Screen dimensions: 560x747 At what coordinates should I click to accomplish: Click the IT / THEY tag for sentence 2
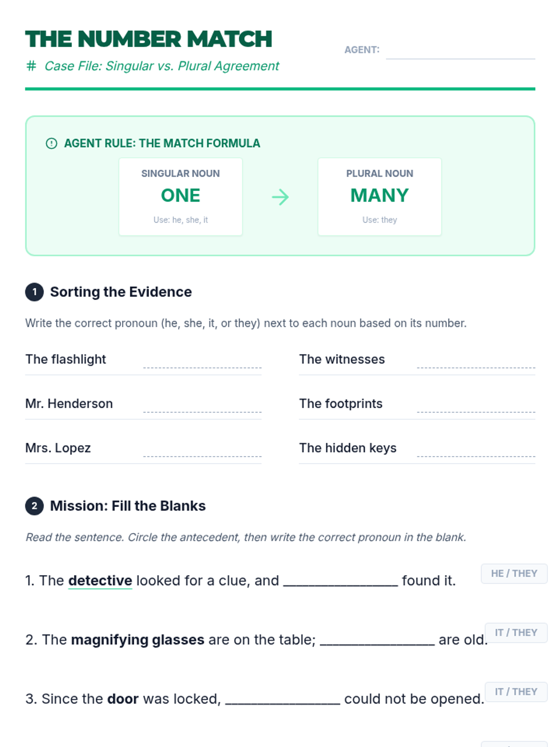tap(516, 633)
